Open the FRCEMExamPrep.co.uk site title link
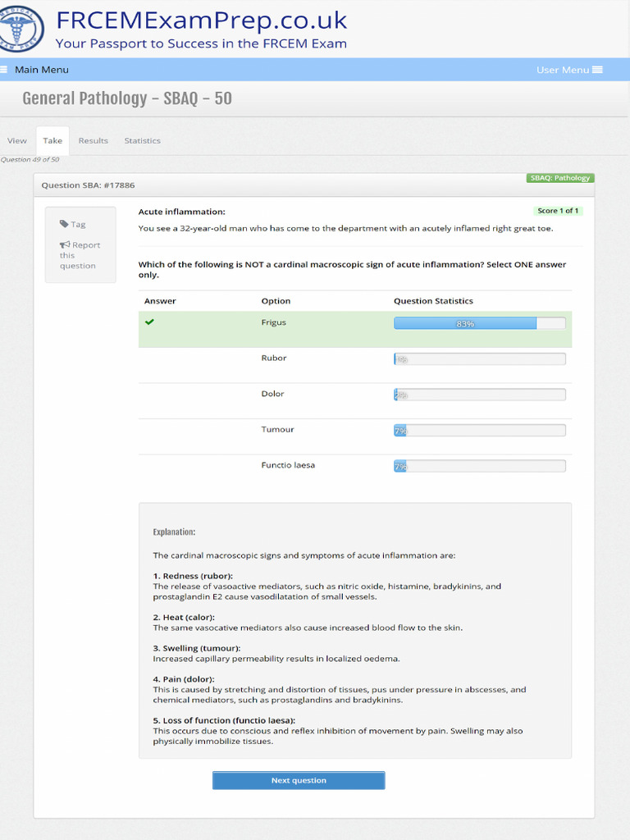Image resolution: width=630 pixels, height=840 pixels. 201,21
